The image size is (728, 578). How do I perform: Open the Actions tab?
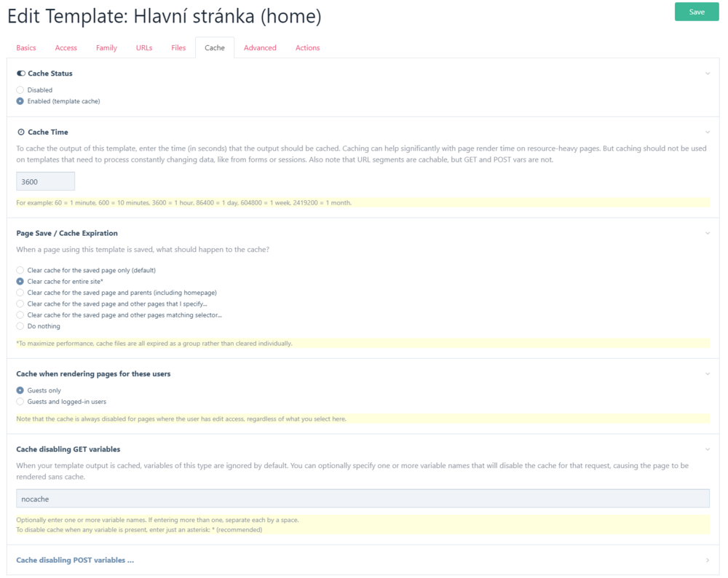307,48
